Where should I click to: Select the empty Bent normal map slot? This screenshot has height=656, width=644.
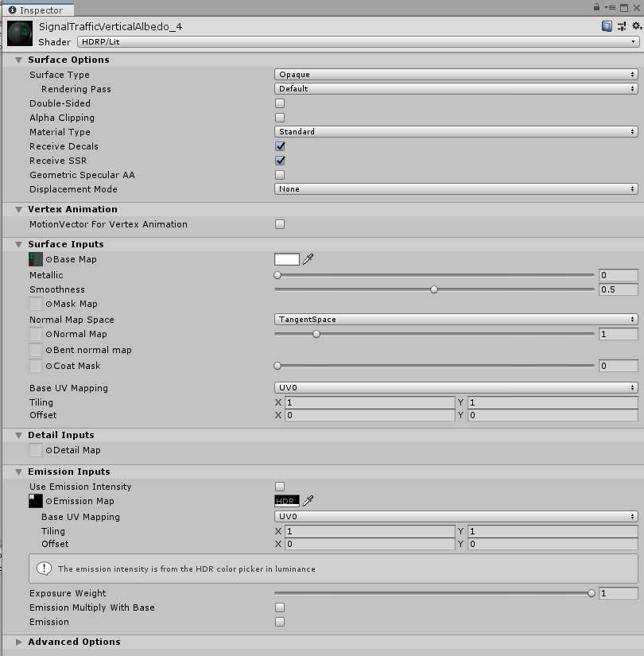point(36,350)
